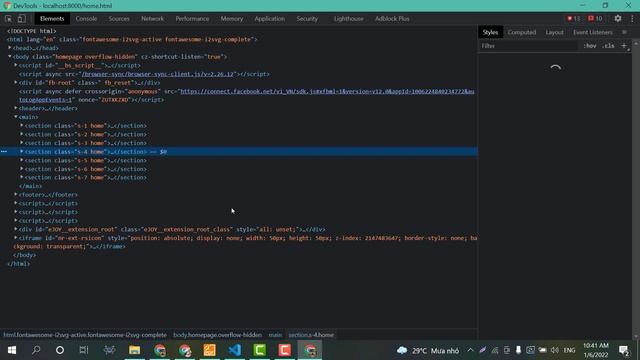The width and height of the screenshot is (640, 360).
Task: Open Cortana circle on taskbar
Action: (x=60, y=350)
